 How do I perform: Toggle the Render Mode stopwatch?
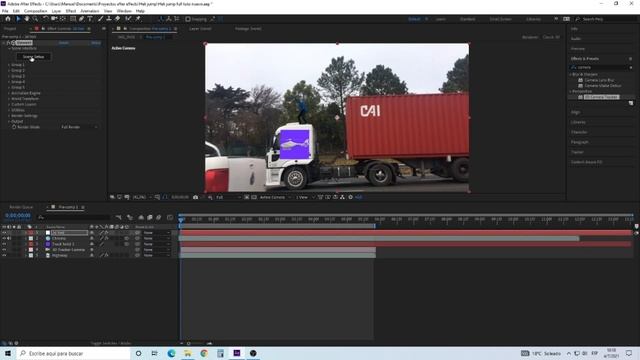click(x=14, y=127)
